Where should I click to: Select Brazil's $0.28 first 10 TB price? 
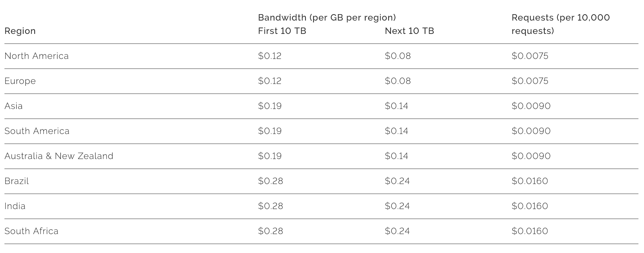point(271,181)
